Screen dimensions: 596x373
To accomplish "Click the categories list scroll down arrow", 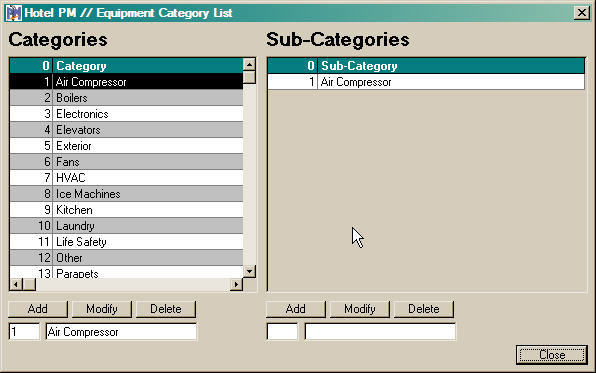I will (249, 271).
